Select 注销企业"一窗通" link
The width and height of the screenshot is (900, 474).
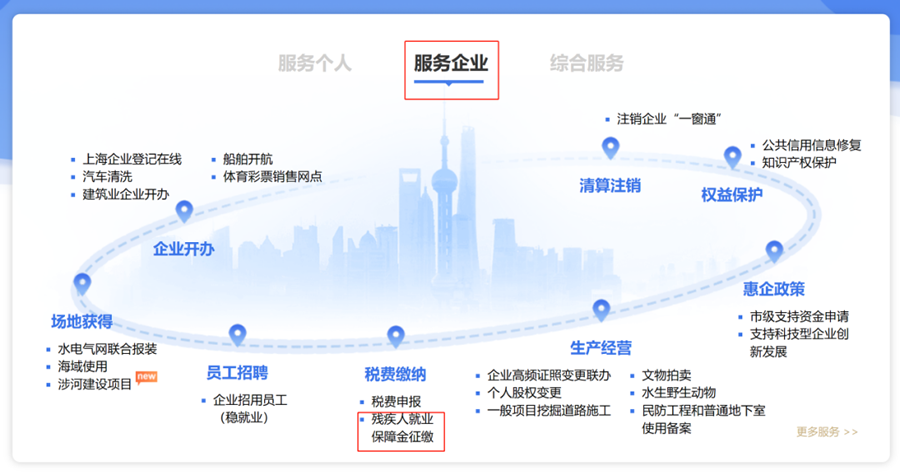coord(669,118)
